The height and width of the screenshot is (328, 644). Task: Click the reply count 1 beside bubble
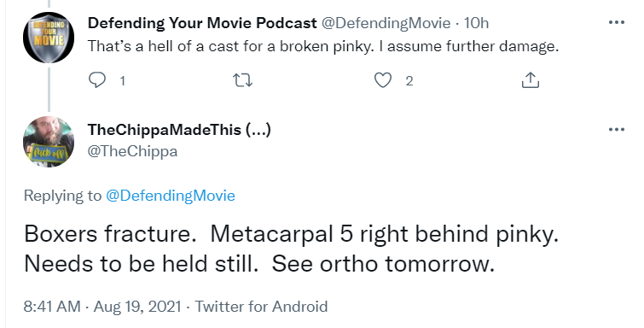click(122, 81)
